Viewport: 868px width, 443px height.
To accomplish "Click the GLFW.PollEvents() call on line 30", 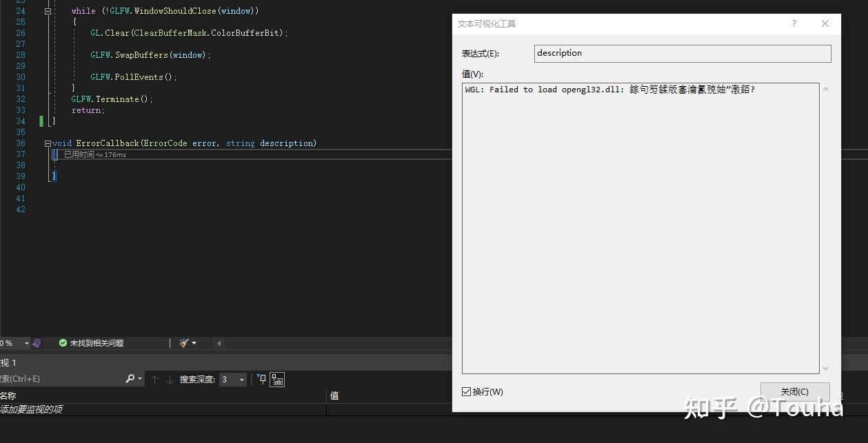I will (x=132, y=77).
